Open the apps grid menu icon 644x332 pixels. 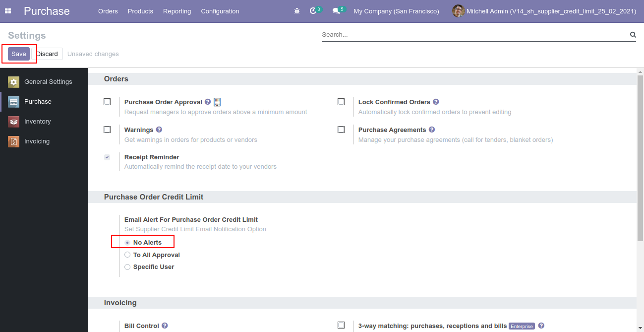pos(8,11)
